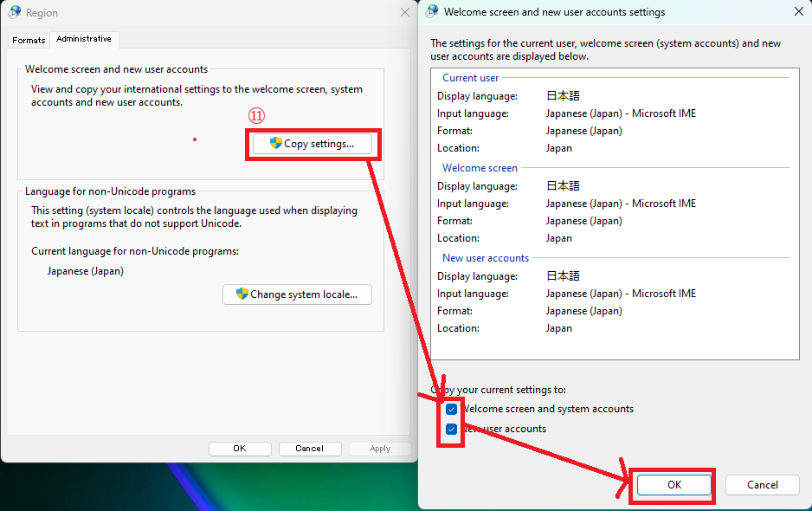Close the Welcome screen settings dialog
The width and height of the screenshot is (812, 511).
click(799, 11)
